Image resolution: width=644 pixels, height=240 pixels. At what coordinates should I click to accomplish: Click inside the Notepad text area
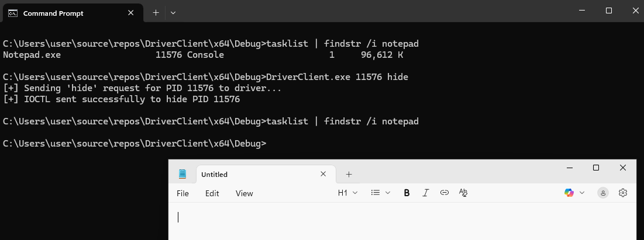(x=398, y=225)
